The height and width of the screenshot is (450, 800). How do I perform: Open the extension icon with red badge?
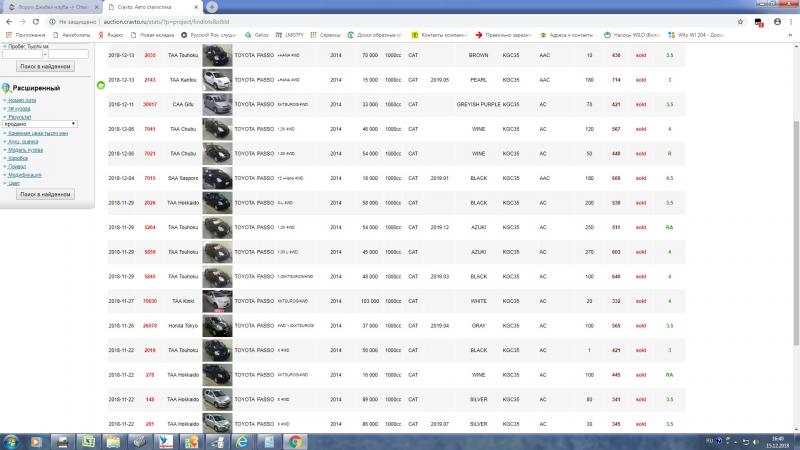(759, 22)
